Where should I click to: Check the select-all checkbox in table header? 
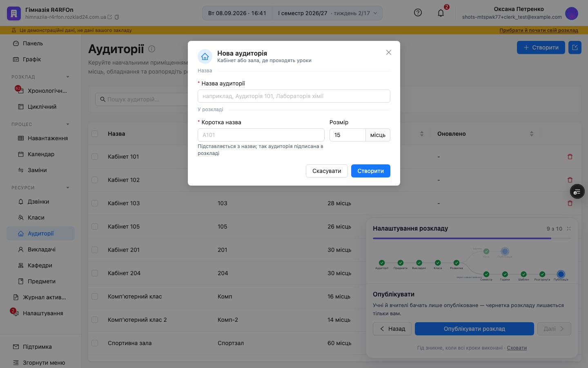pyautogui.click(x=95, y=134)
